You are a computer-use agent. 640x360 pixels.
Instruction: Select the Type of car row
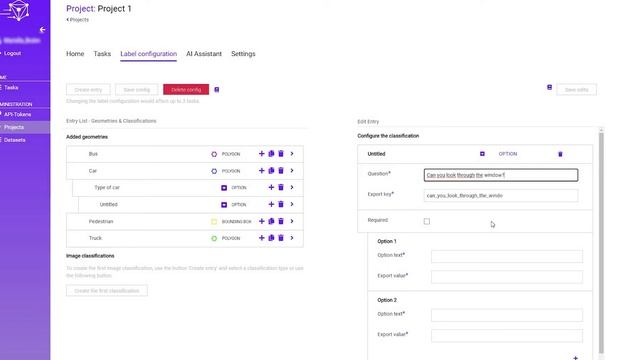pyautogui.click(x=188, y=187)
